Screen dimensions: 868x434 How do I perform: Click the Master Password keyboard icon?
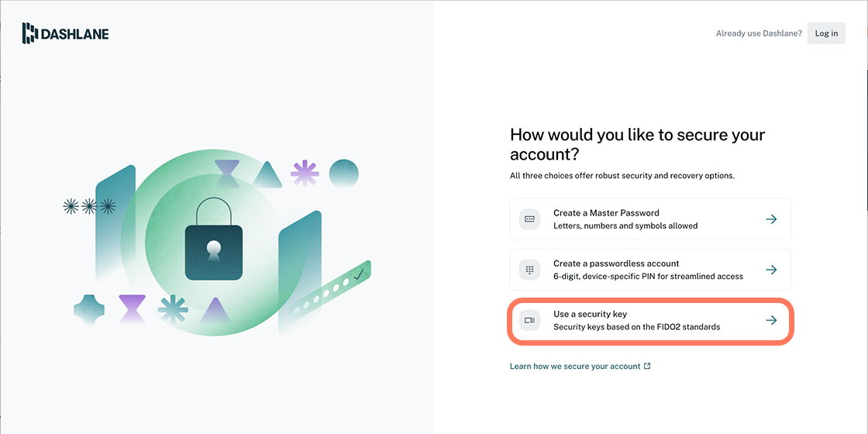click(529, 219)
